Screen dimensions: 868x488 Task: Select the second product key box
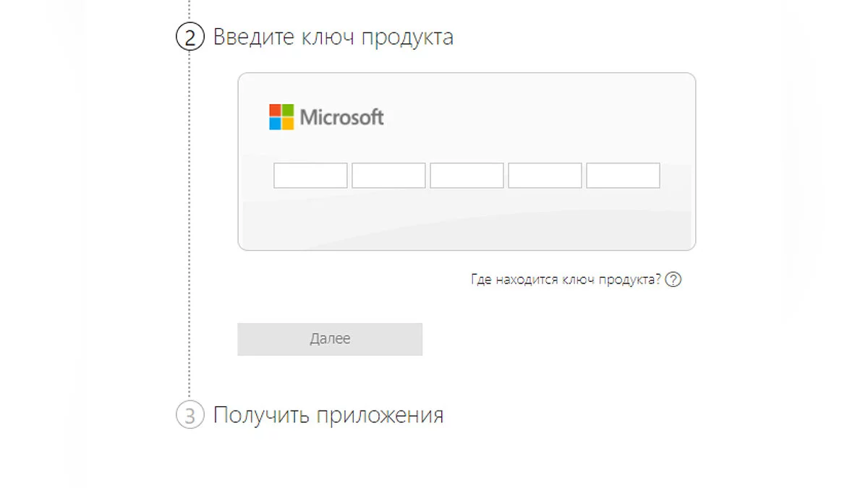(x=388, y=176)
